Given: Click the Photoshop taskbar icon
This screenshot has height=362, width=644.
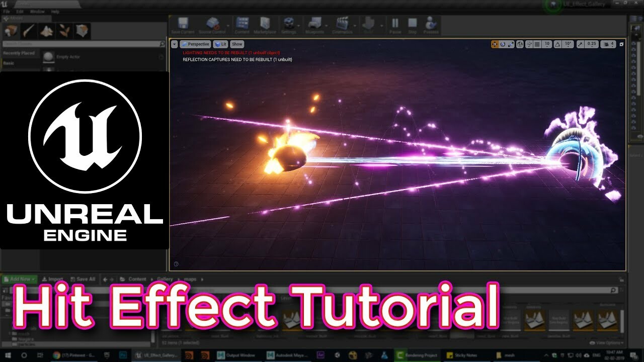Looking at the screenshot, I should (123, 355).
